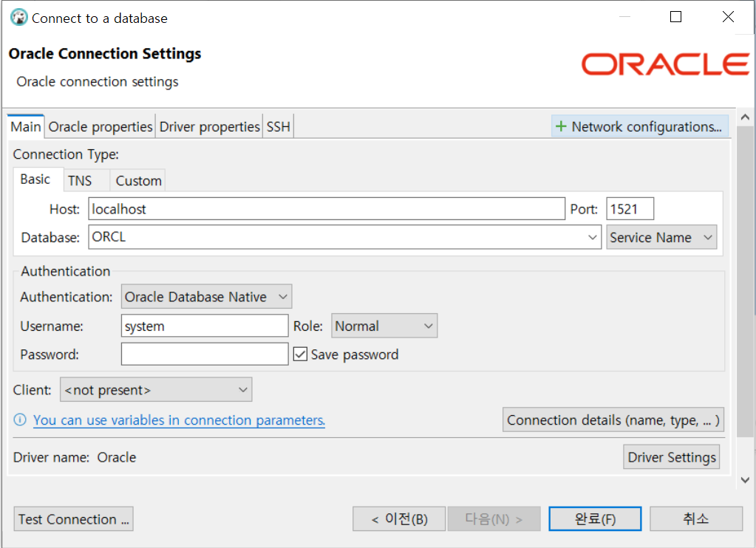Image resolution: width=756 pixels, height=548 pixels.
Task: Select the Custom connection type tab
Action: 138,181
